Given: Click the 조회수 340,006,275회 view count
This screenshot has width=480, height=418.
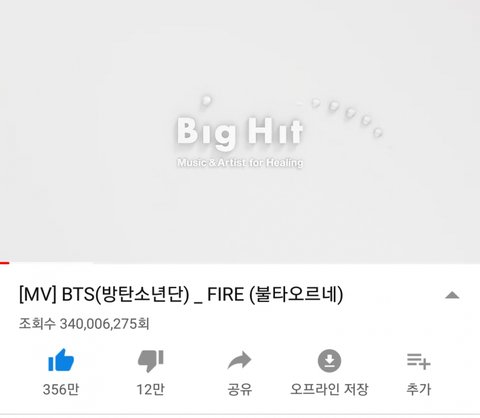Looking at the screenshot, I should [x=84, y=324].
